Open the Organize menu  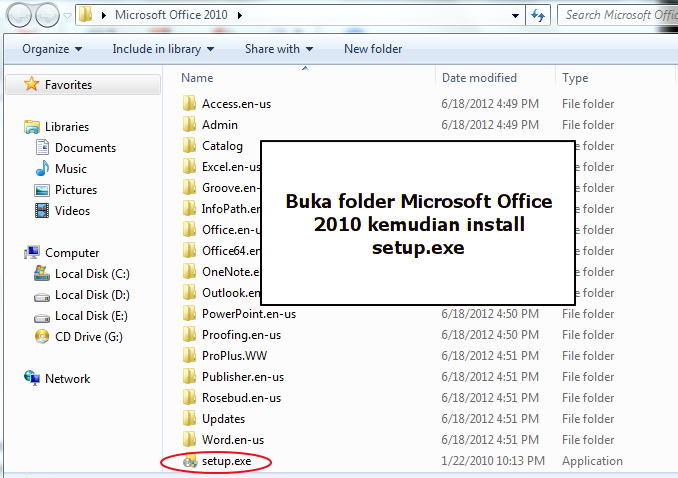pyautogui.click(x=52, y=49)
